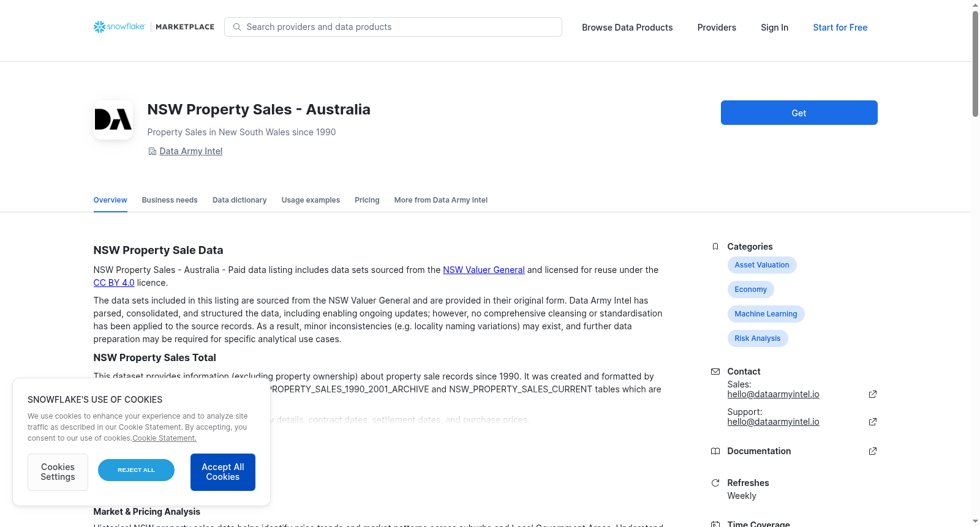The width and height of the screenshot is (980, 527).
Task: Click the Data Army Intel DA logo
Action: (x=113, y=120)
